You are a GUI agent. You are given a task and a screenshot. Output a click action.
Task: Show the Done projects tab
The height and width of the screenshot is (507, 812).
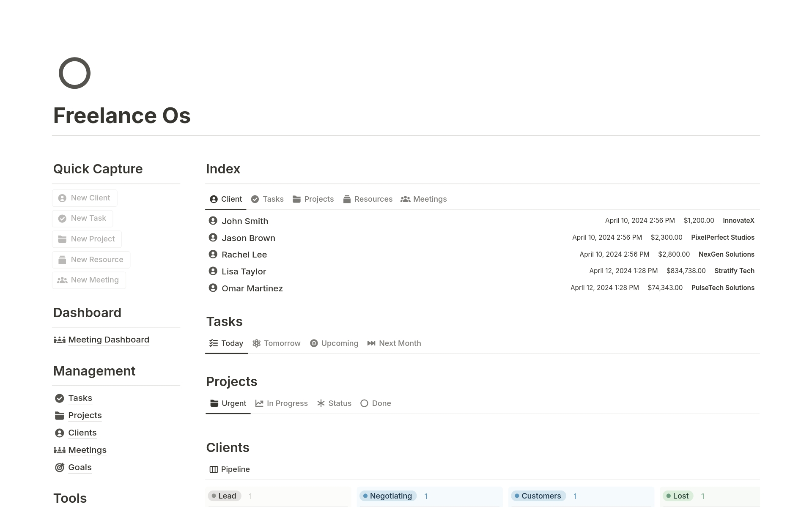point(376,403)
